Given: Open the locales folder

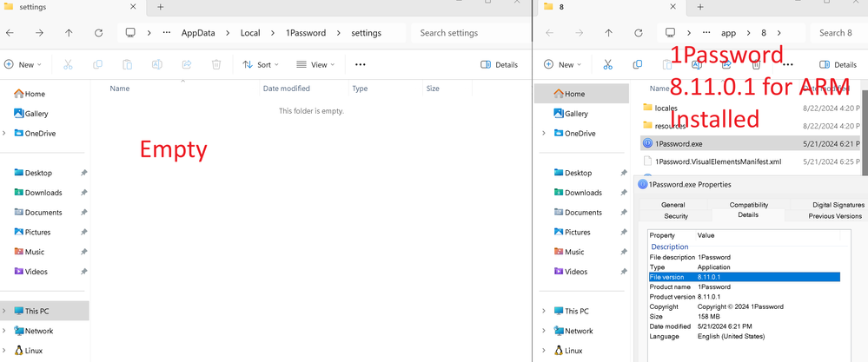Looking at the screenshot, I should click(x=666, y=108).
